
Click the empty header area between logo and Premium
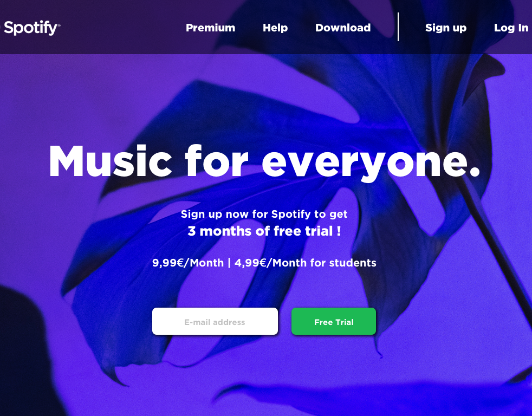tap(122, 28)
